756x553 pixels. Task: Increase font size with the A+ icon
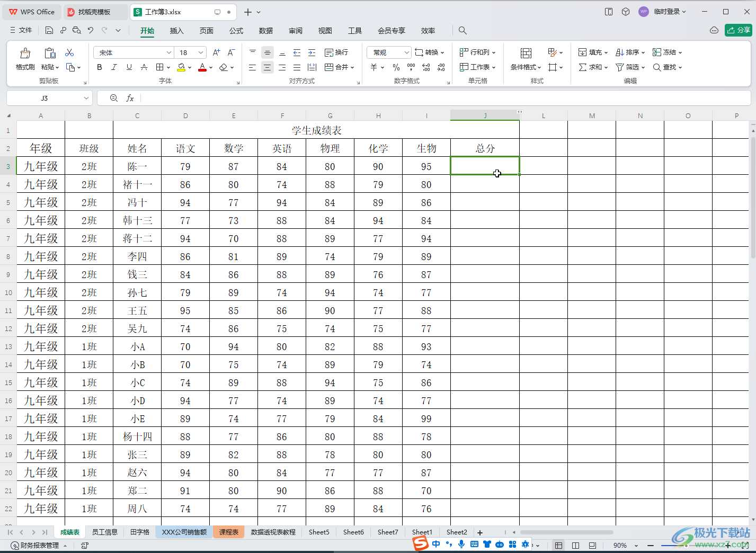coord(216,52)
